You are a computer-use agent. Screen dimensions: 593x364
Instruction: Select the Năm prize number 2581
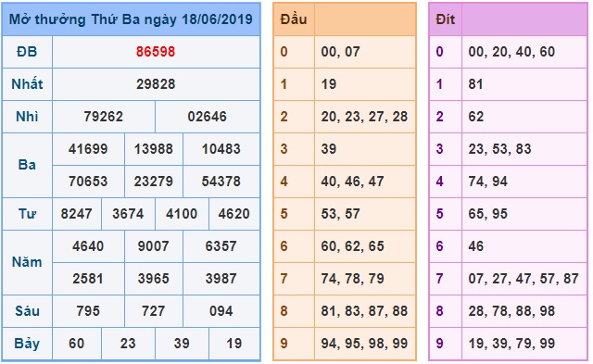tap(88, 279)
